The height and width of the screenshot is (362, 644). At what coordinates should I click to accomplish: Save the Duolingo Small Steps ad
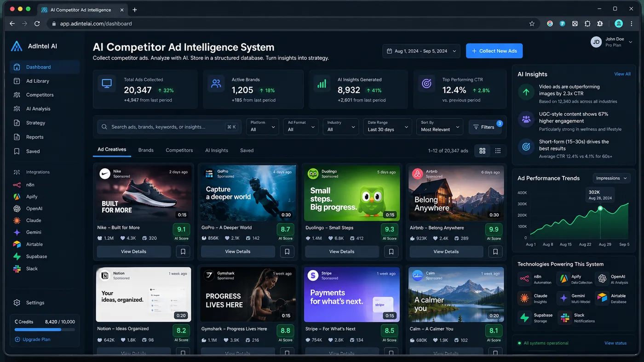pyautogui.click(x=391, y=252)
